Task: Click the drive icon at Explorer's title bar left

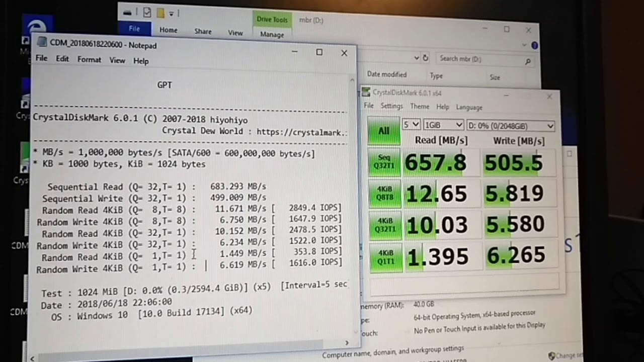Action: (128, 13)
